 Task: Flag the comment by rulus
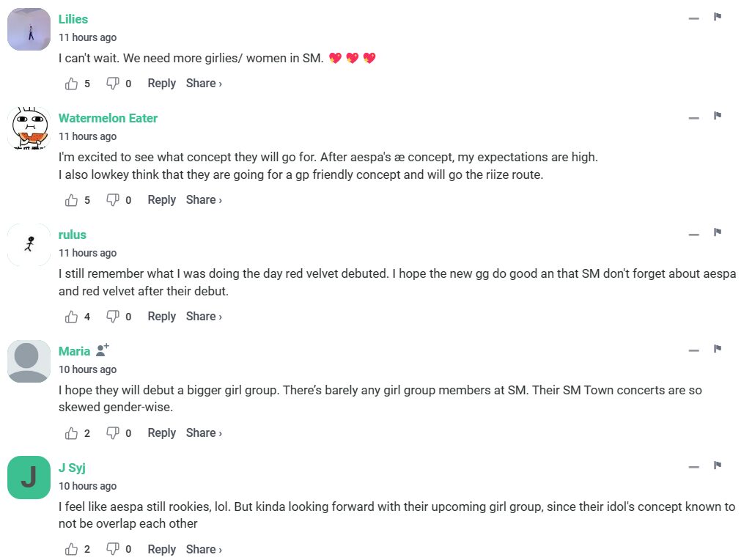pos(718,233)
